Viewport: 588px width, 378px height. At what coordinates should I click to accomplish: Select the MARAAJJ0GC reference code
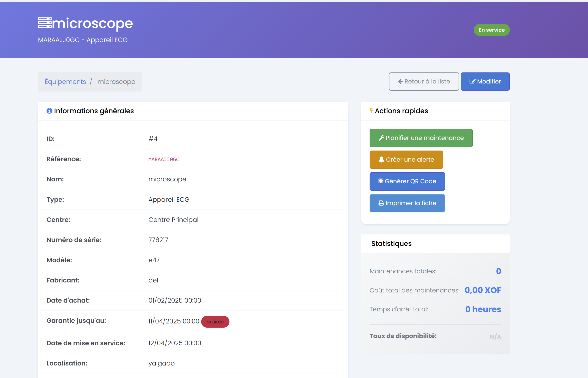pyautogui.click(x=164, y=159)
